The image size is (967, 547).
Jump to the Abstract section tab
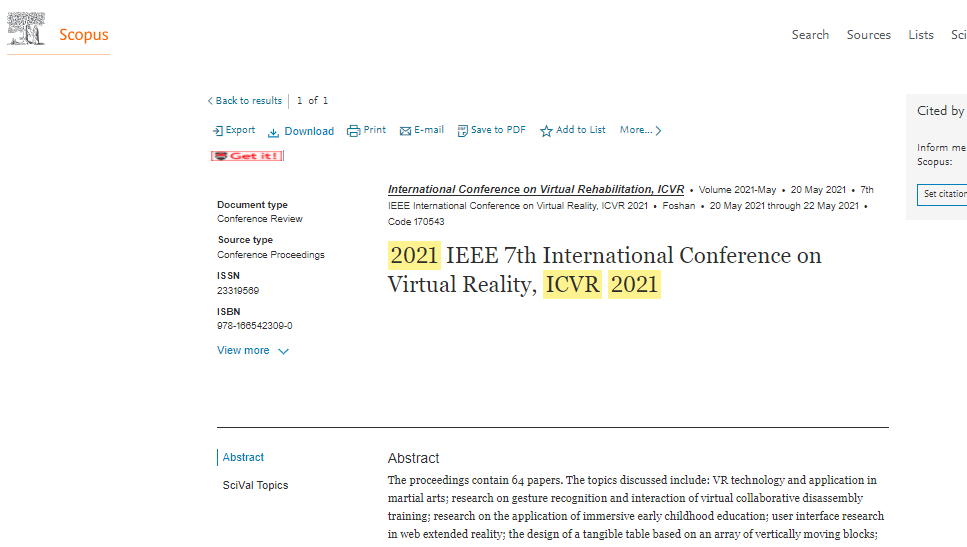coord(243,458)
